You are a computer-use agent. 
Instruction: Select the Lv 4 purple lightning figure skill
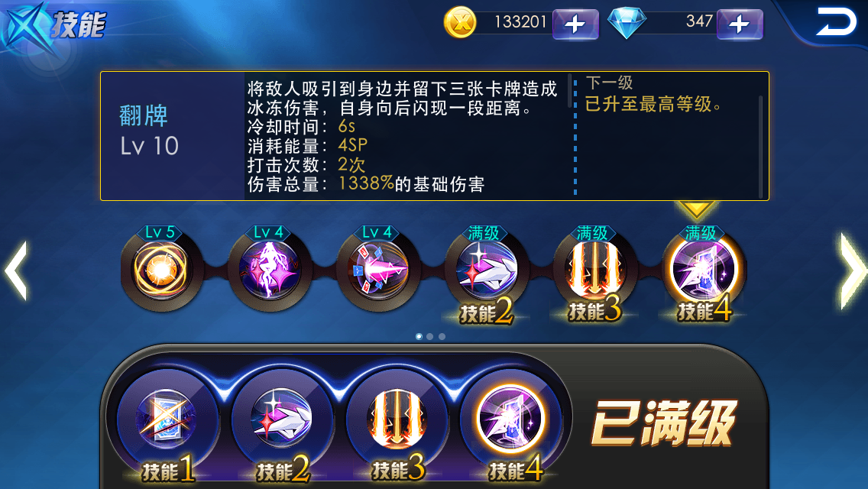pos(270,270)
